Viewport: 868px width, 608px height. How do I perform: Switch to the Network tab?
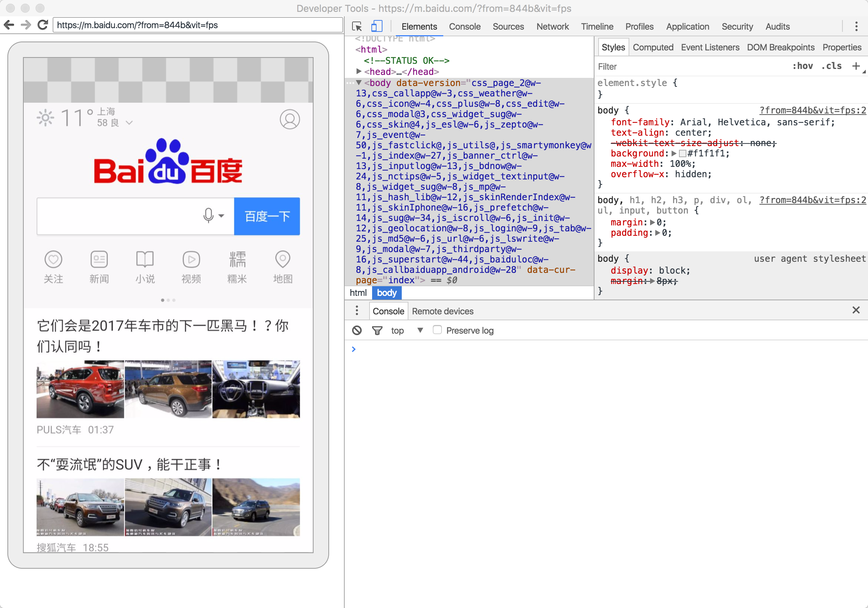pyautogui.click(x=552, y=26)
